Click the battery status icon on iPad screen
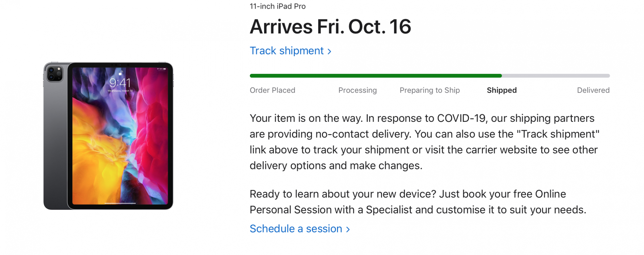 [164, 69]
